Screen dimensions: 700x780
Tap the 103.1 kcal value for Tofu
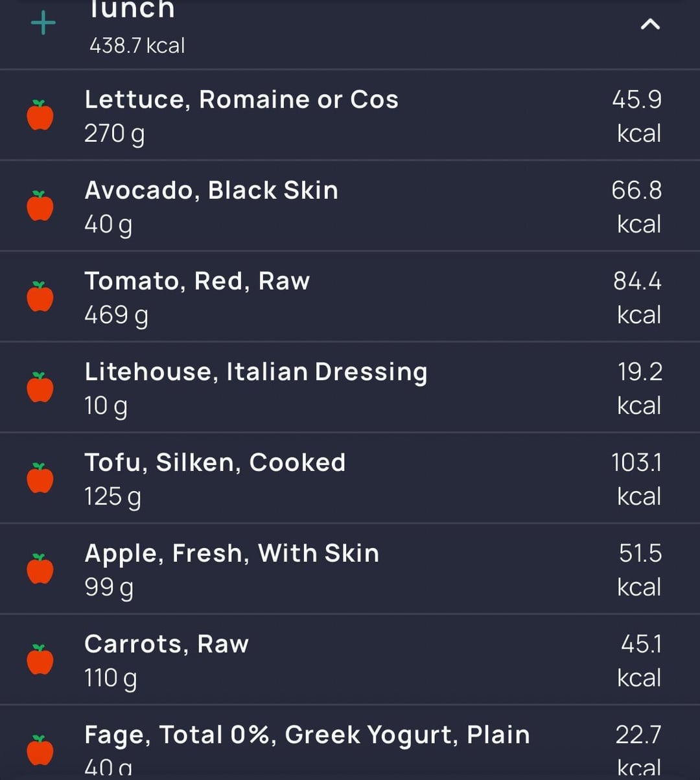pyautogui.click(x=638, y=479)
